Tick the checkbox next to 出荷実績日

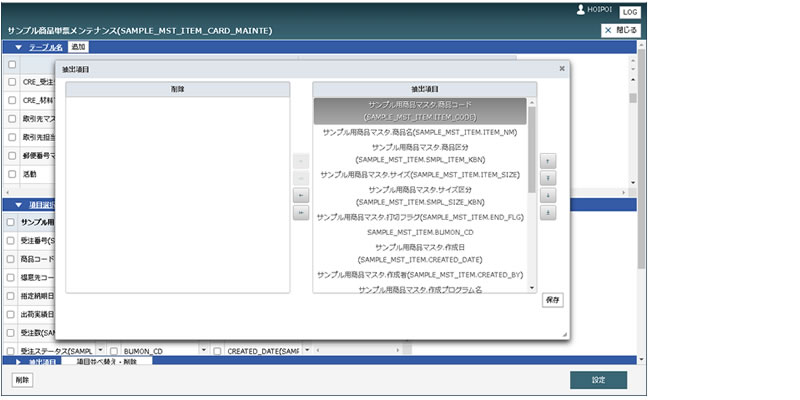click(10, 314)
